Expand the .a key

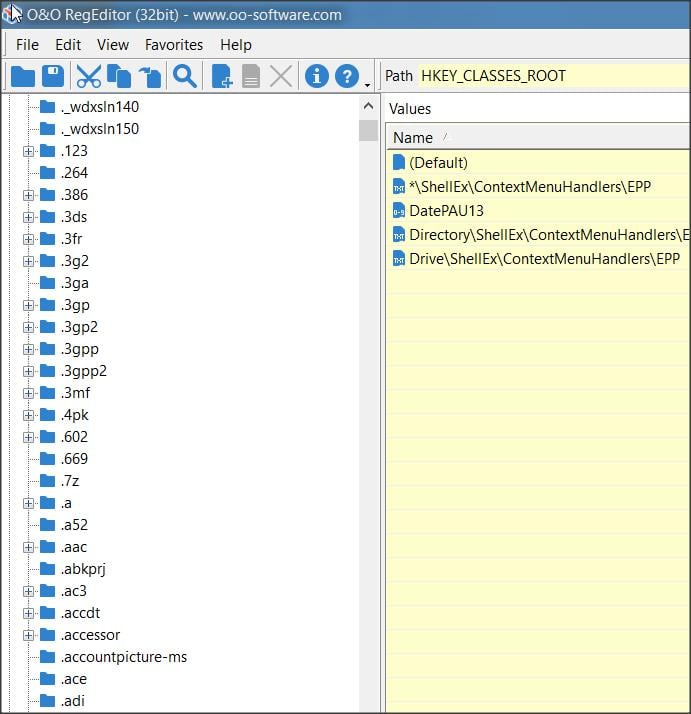coord(28,503)
